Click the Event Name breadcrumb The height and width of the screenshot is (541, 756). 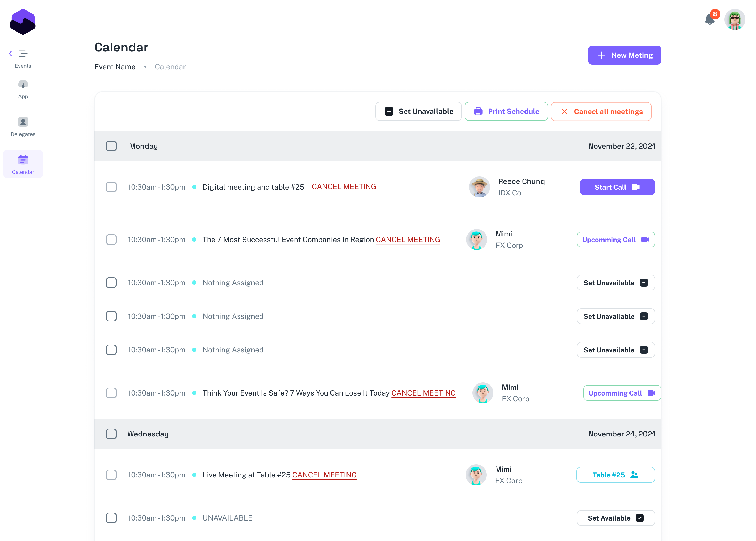pos(115,67)
